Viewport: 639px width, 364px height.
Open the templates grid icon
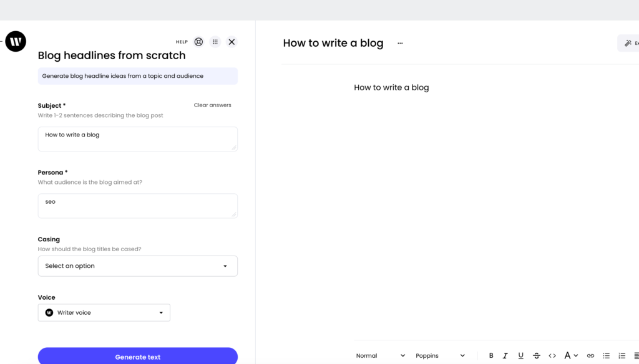pos(215,42)
